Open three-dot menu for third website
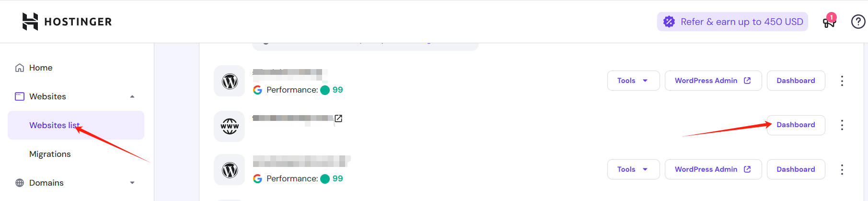 [x=842, y=170]
